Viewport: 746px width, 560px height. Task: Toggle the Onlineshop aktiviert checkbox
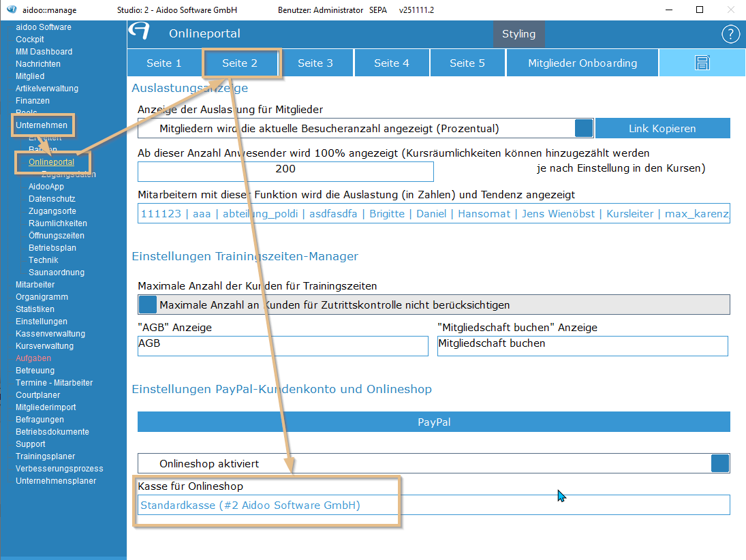click(x=720, y=463)
